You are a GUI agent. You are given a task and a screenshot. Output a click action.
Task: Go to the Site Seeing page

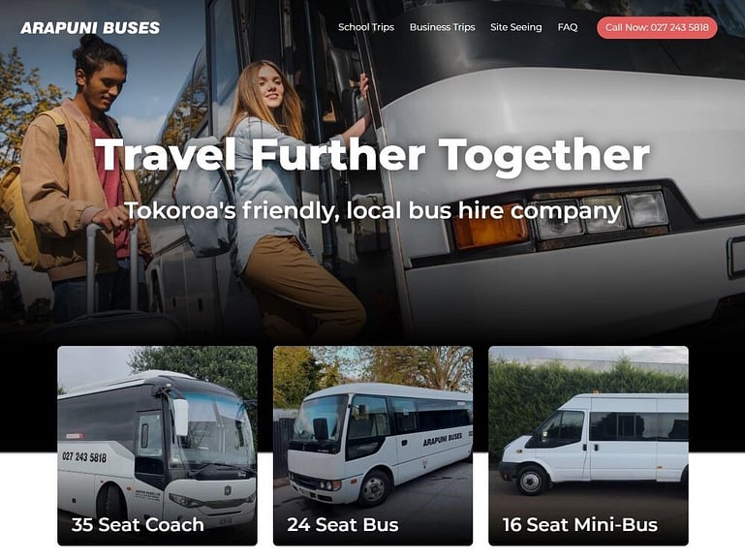[516, 27]
